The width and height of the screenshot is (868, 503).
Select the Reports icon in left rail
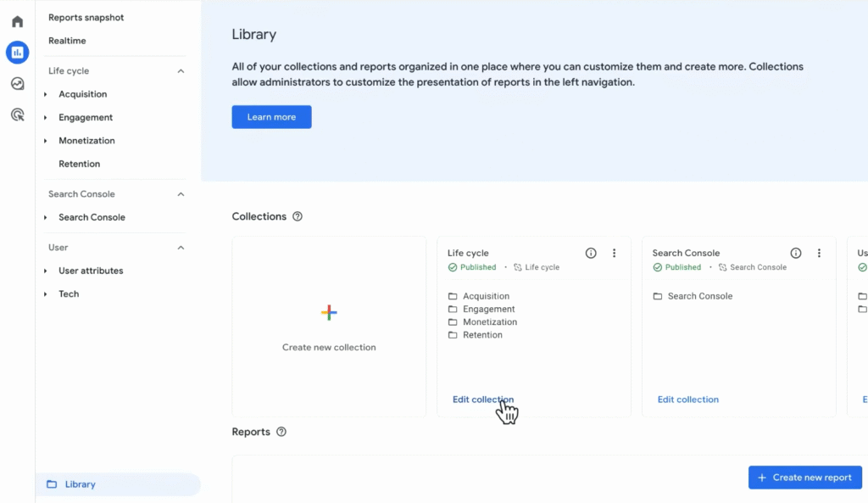(x=18, y=53)
